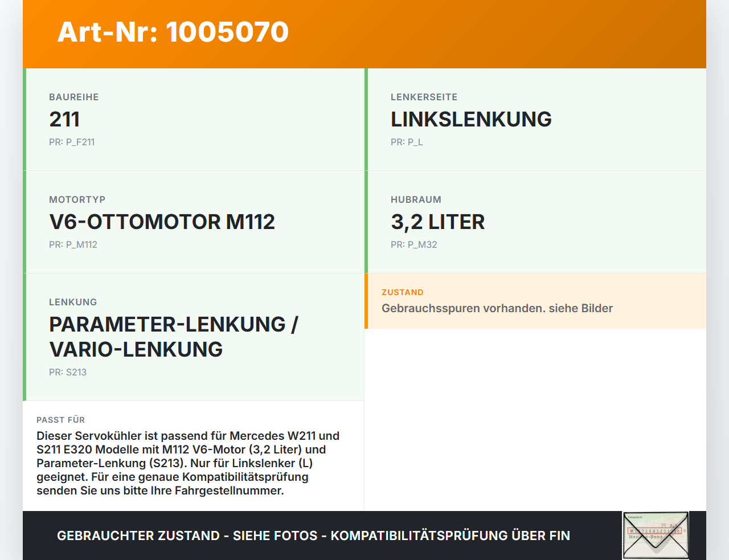Viewport: 729px width, 560px height.
Task: Open the BAUREIHE 211 info card
Action: [194, 119]
